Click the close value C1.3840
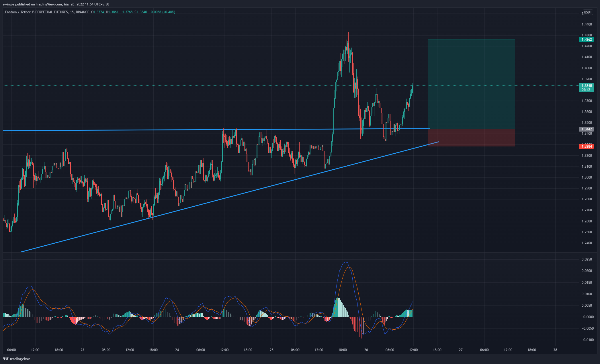 coord(141,12)
